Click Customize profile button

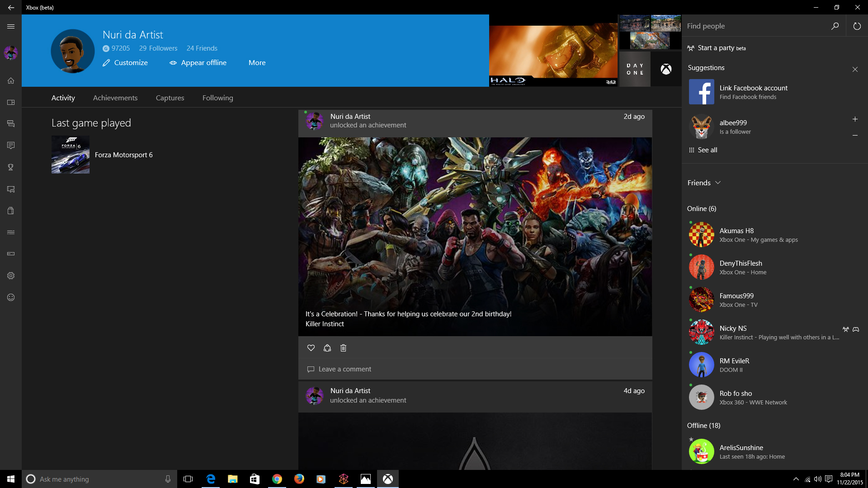click(125, 63)
